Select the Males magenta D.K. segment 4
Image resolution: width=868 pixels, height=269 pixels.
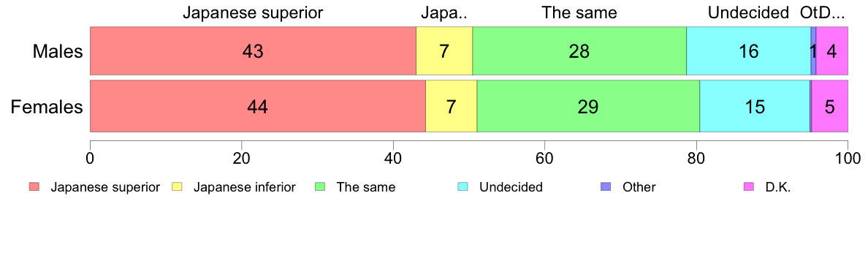832,50
